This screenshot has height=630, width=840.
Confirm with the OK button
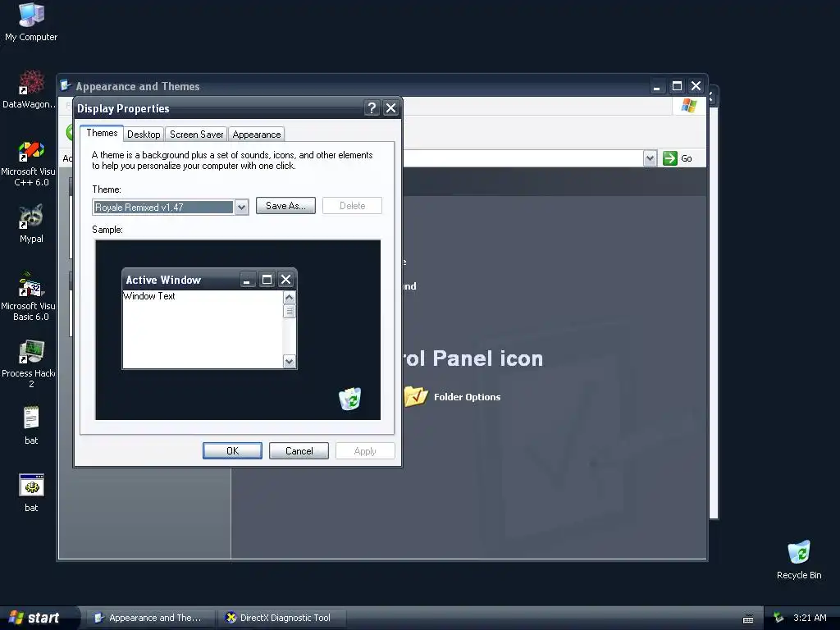click(x=232, y=451)
